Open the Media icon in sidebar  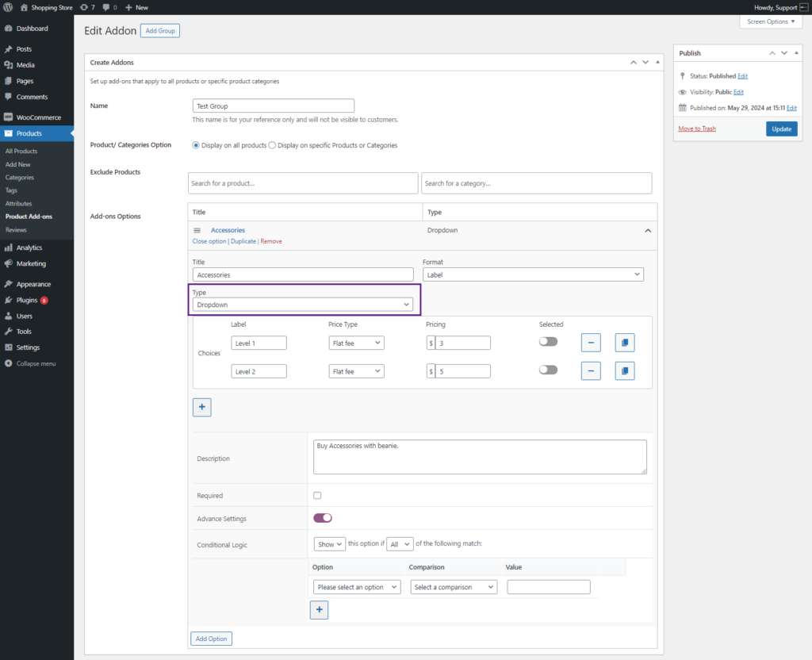coord(8,65)
